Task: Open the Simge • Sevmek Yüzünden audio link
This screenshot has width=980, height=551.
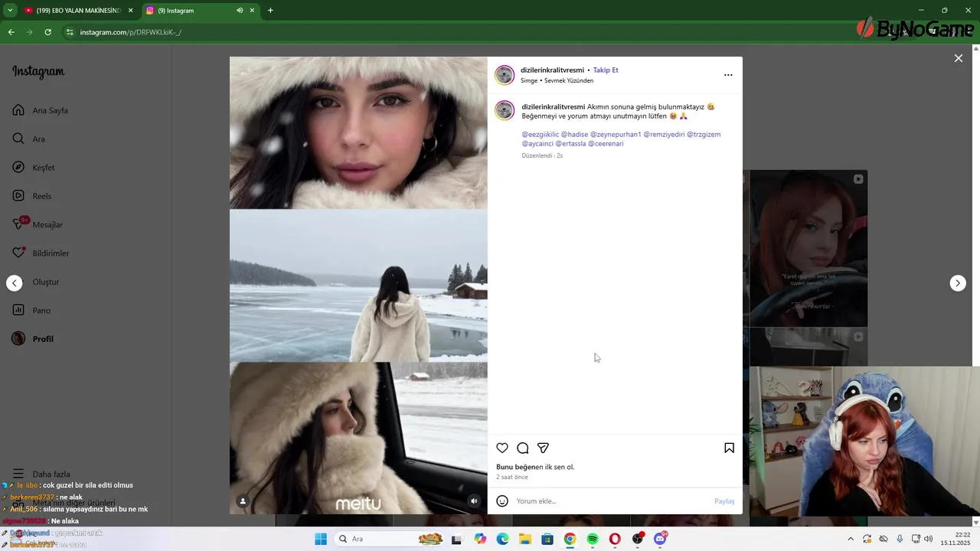Action: (557, 80)
